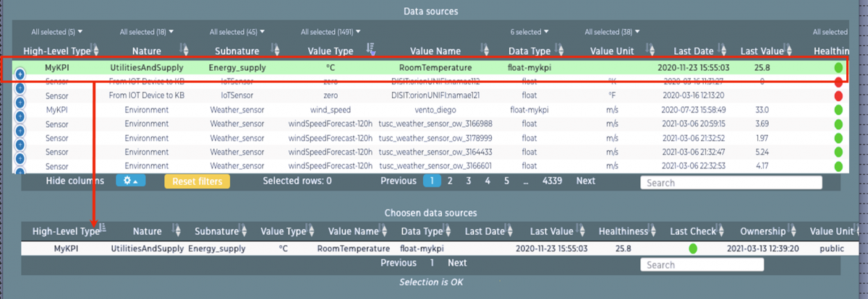868x299 pixels.
Task: Click the yellow Reset filters button
Action: 197,181
